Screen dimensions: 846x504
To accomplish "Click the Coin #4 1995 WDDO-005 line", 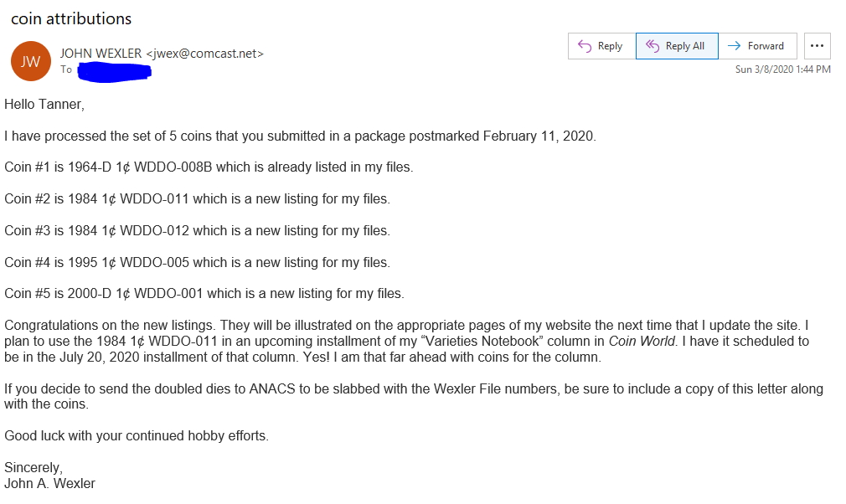I will tap(197, 263).
